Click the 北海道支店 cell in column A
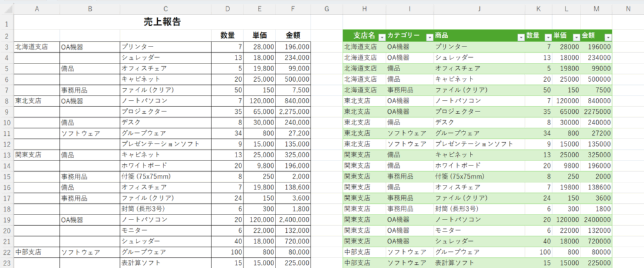The width and height of the screenshot is (644, 268). click(36, 47)
